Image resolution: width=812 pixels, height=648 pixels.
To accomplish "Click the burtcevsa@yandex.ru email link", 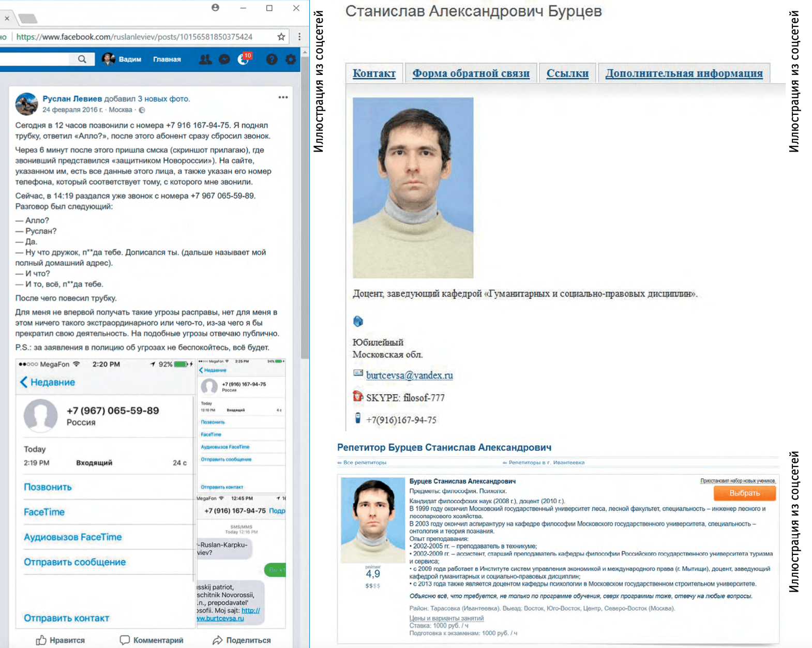I will tap(409, 375).
